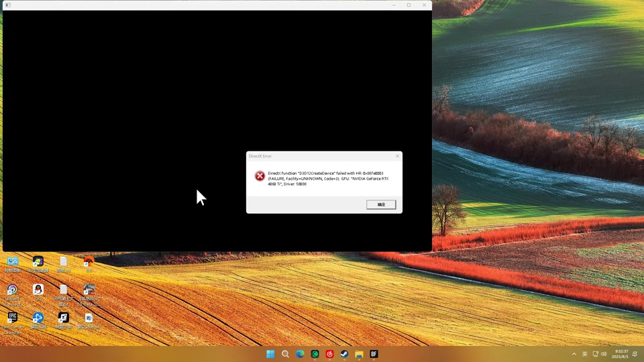Open File Explorer from the taskbar

pyautogui.click(x=359, y=354)
